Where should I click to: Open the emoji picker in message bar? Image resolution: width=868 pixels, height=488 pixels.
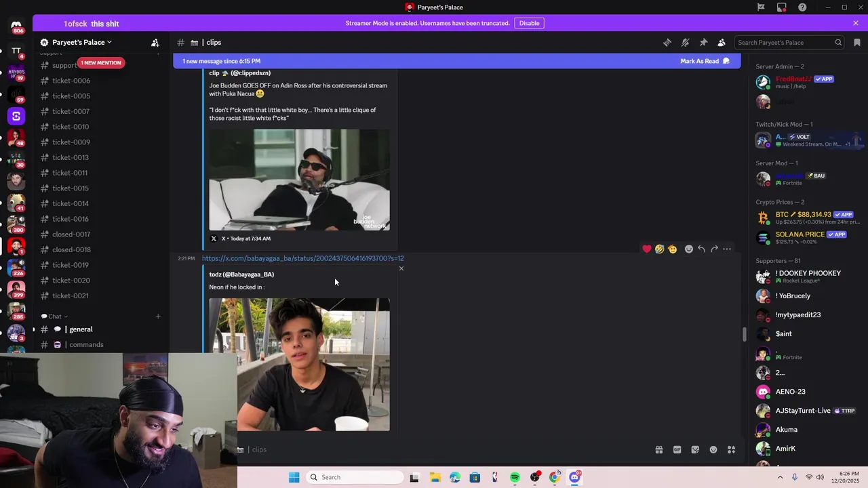click(x=713, y=449)
